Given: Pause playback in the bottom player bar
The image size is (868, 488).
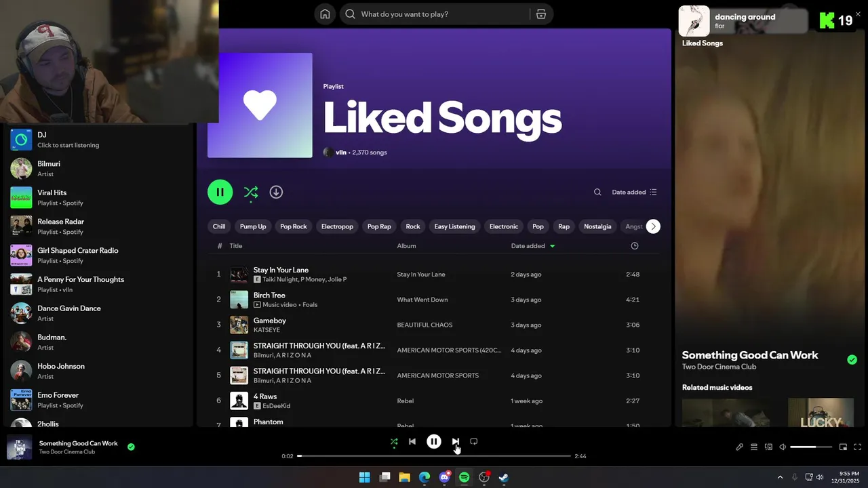Looking at the screenshot, I should coord(434,441).
